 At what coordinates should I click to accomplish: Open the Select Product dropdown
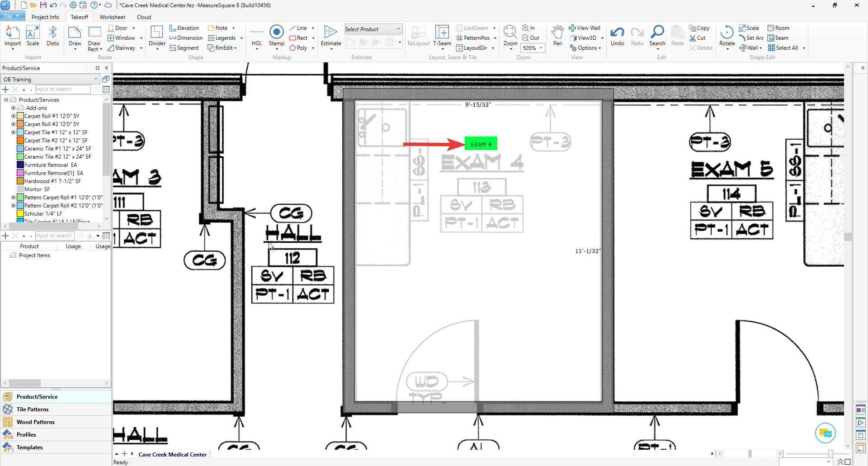pos(373,29)
